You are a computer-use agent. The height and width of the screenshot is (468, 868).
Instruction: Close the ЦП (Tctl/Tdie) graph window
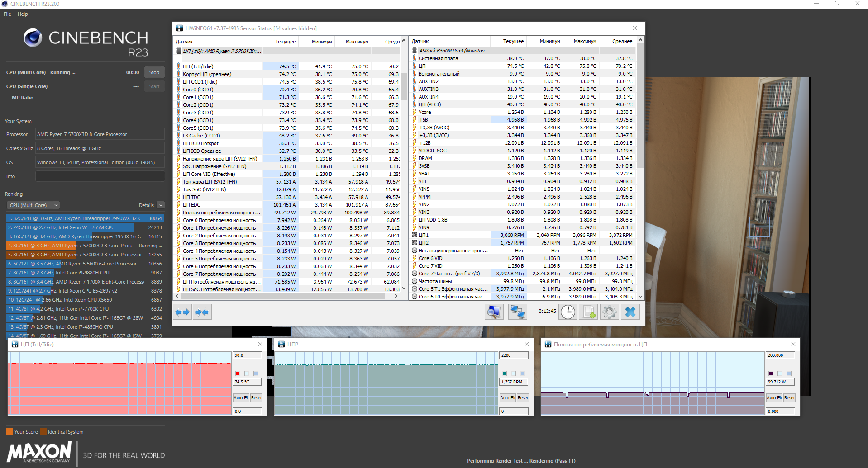(x=260, y=344)
